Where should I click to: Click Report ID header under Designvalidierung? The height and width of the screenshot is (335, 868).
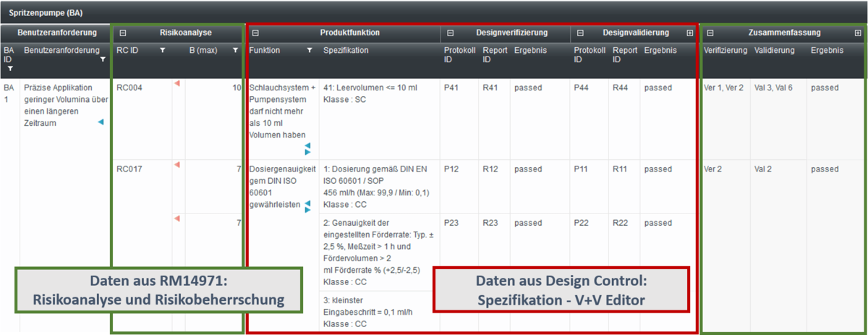click(x=625, y=55)
